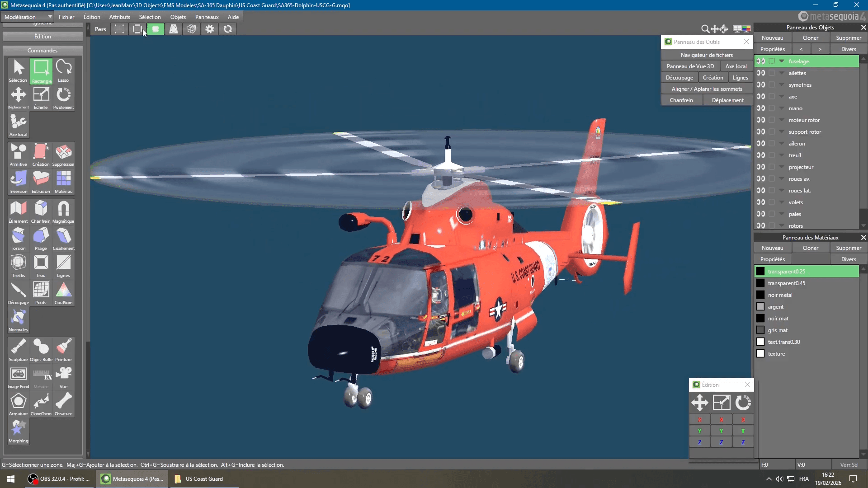Click Cloner in Panneau des Objets
This screenshot has height=488, width=868.
pyautogui.click(x=810, y=38)
